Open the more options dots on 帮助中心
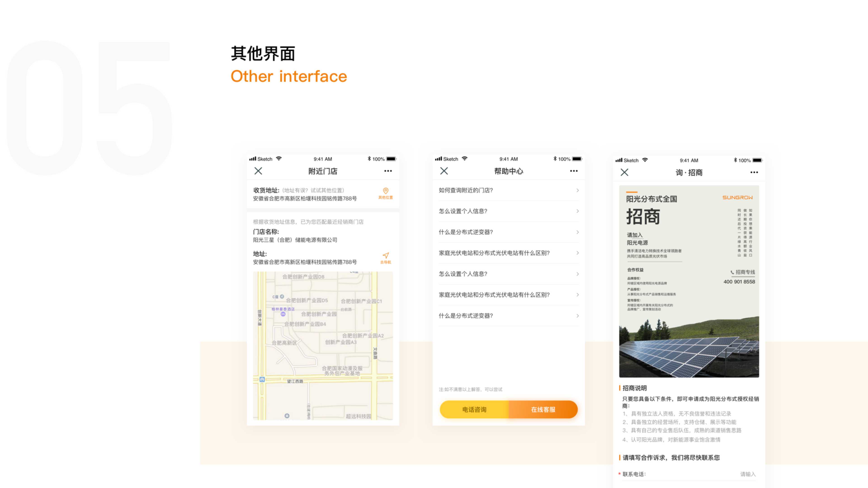 (x=574, y=171)
